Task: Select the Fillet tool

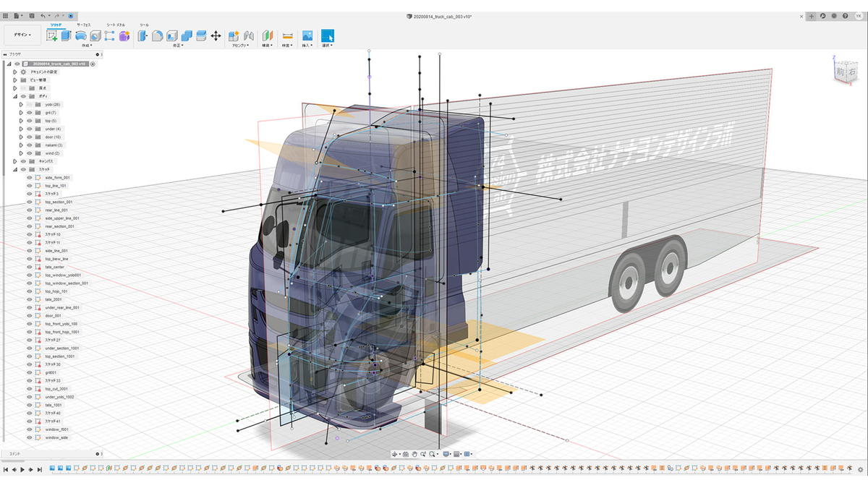Action: 157,35
